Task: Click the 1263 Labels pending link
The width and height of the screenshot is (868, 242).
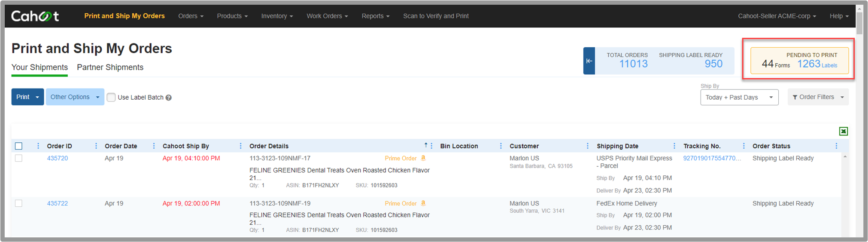Action: [x=817, y=64]
